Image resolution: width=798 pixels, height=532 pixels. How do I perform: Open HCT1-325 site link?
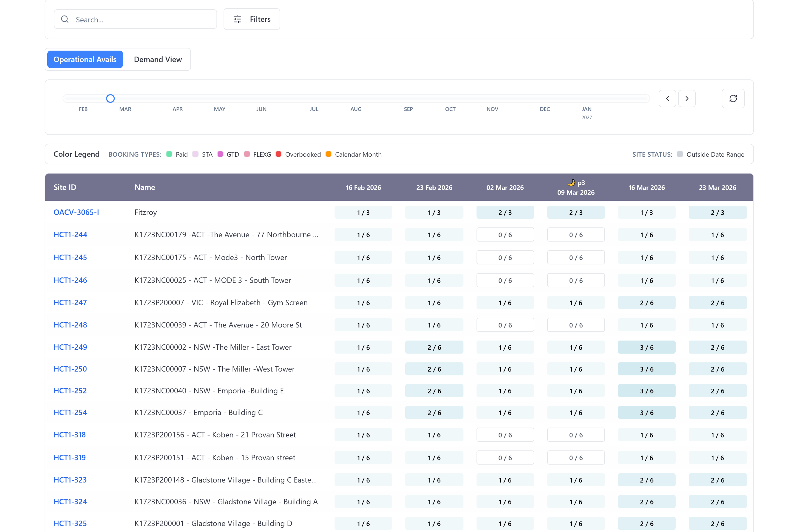(x=70, y=523)
